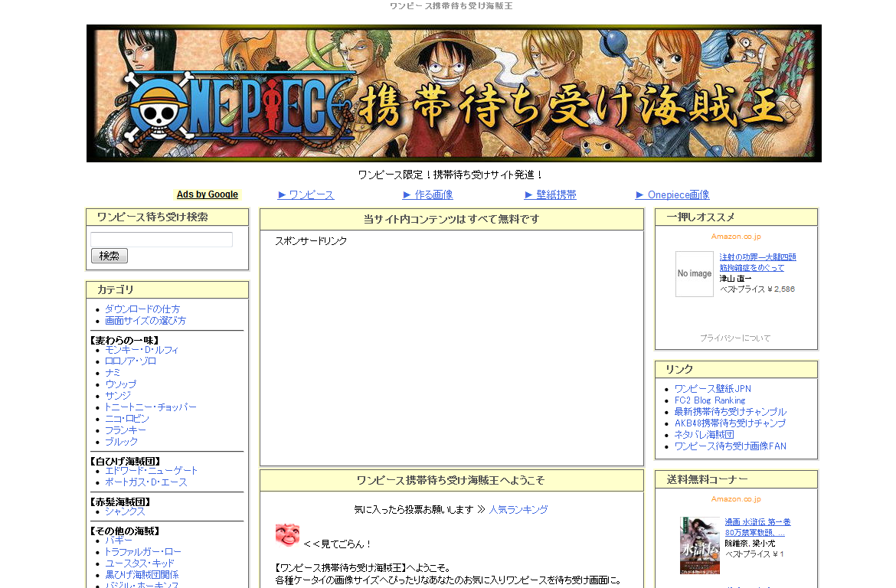Open ユースタス・キッド link
Screen dimensions: 896x588
pyautogui.click(x=140, y=563)
